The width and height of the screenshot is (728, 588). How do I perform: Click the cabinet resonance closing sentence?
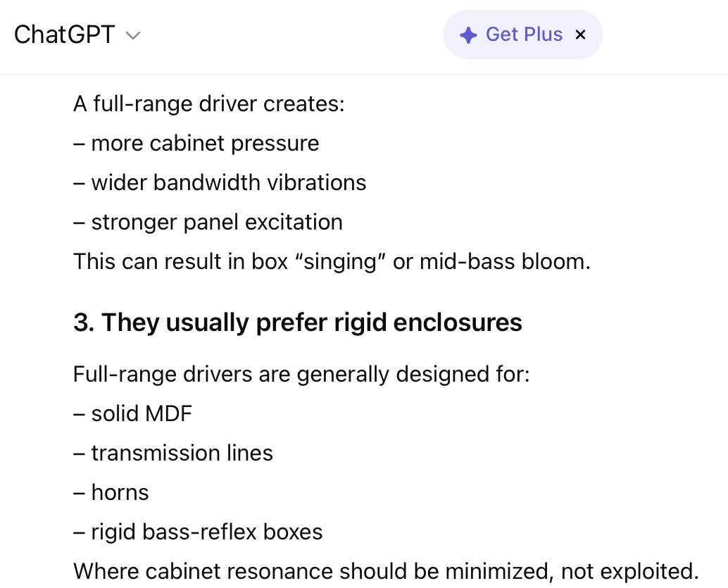(386, 572)
